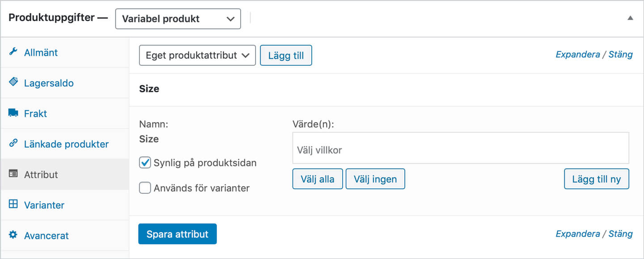Open the Variabel produkt type dropdown
The width and height of the screenshot is (644, 259).
[178, 19]
